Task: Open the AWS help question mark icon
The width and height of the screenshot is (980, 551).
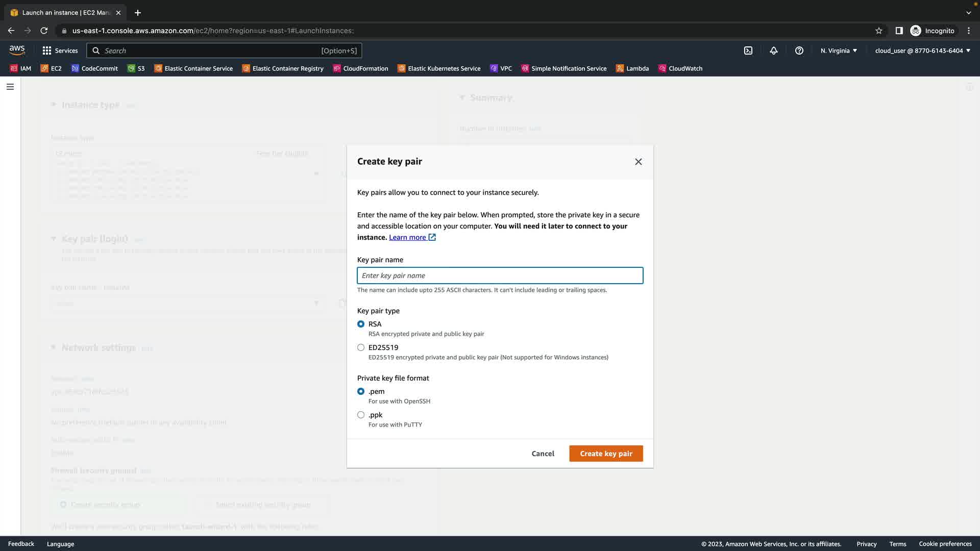Action: click(799, 51)
